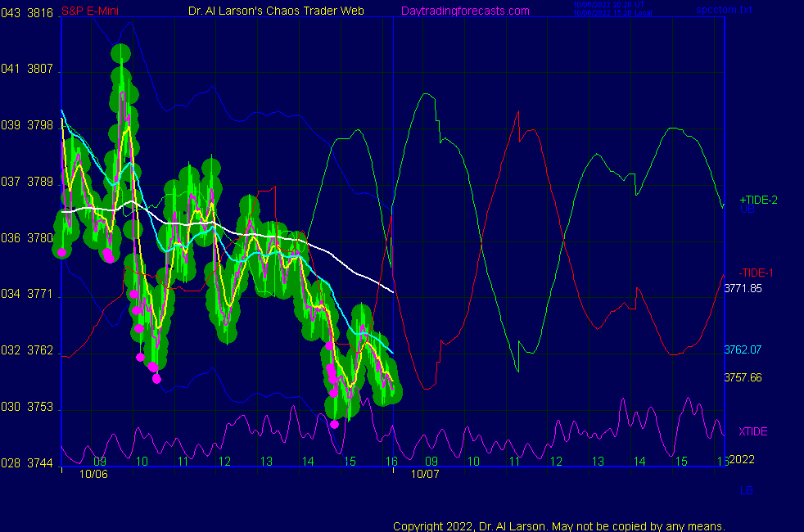Click the white '3771.85' value readout
The image size is (804, 532).
click(743, 289)
